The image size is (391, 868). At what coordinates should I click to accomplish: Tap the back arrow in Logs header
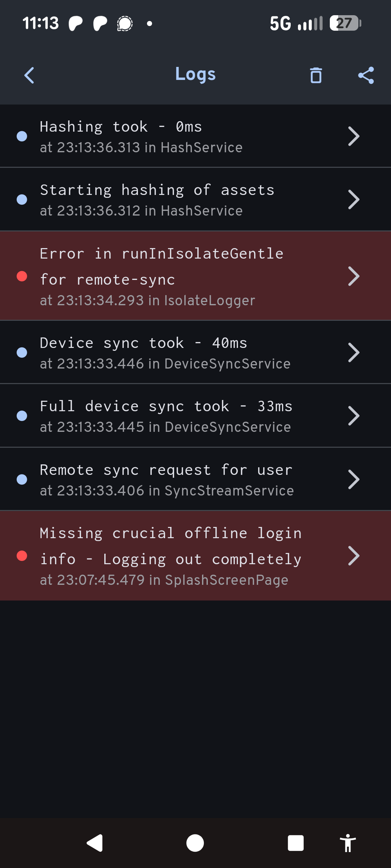click(x=29, y=75)
